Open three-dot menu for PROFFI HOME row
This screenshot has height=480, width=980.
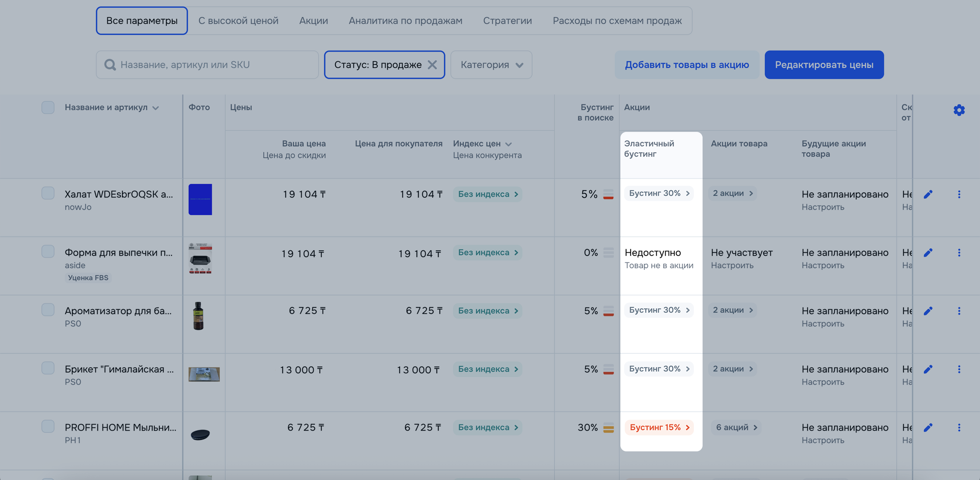pos(959,428)
